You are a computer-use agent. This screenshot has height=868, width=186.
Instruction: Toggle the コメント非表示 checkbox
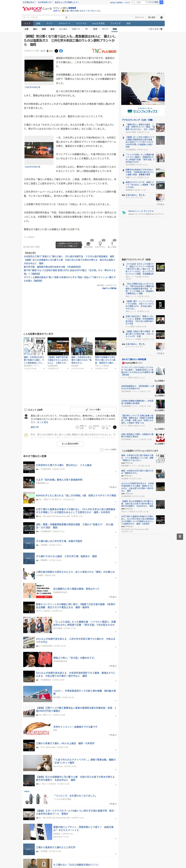click(x=102, y=449)
